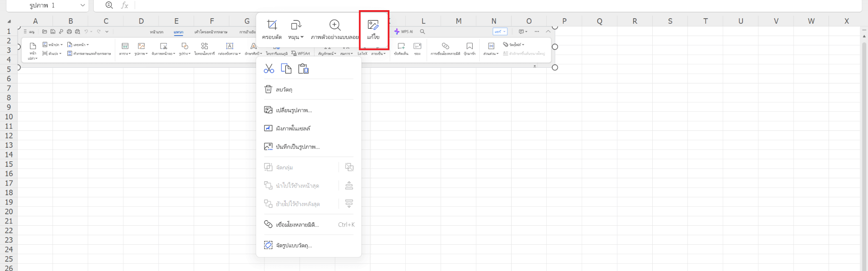Select the Crop (ครอบตัด) tool
The width and height of the screenshot is (868, 271).
pos(272,29)
